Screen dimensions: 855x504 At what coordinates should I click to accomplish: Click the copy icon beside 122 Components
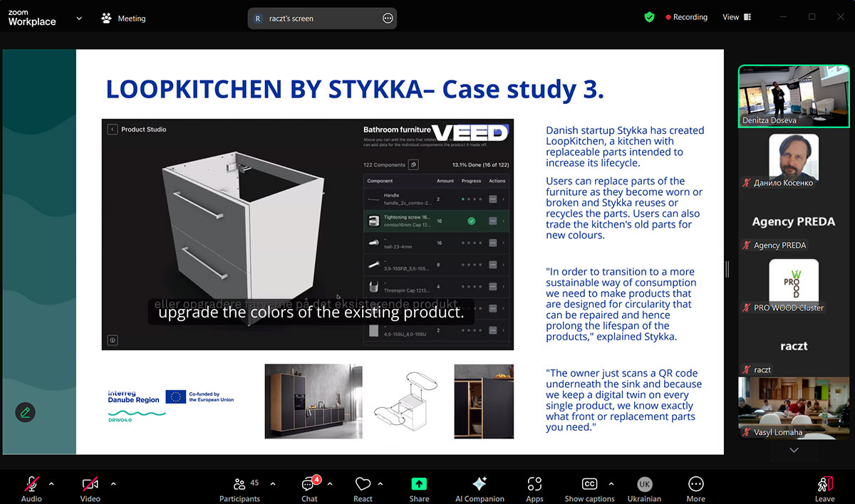(x=413, y=165)
